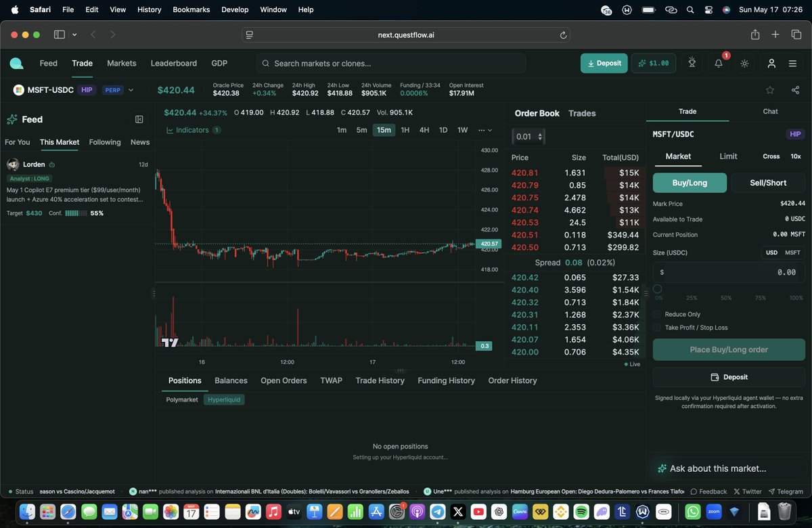Set size slider to 100% mark
812x528 pixels.
(796, 298)
